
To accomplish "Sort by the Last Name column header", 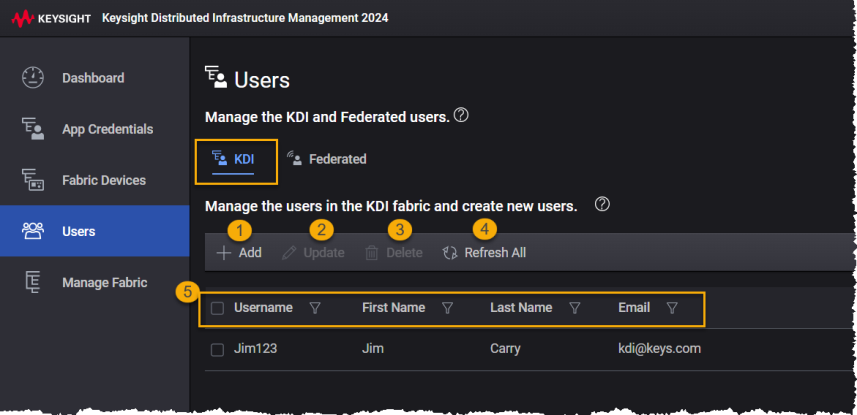I will (521, 308).
